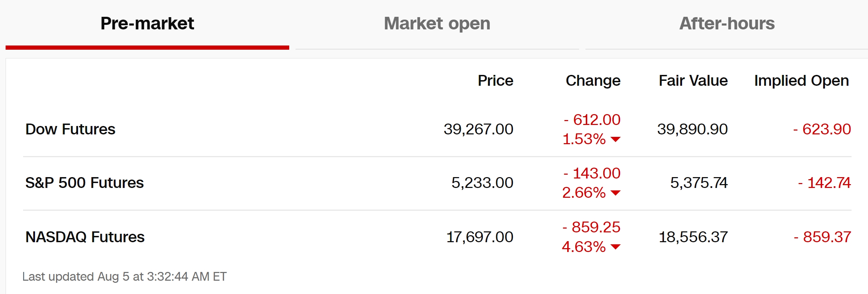
Task: Click Dow Futures price 39,267.00
Action: tap(478, 129)
